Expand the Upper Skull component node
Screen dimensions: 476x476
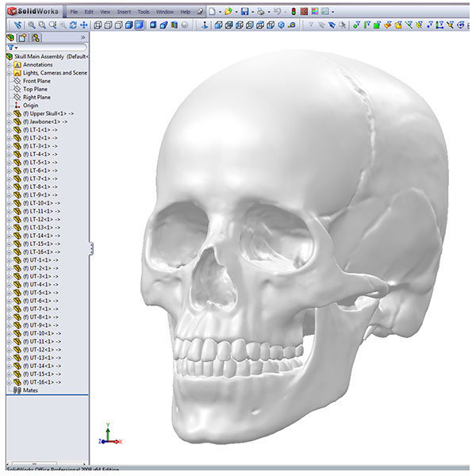click(9, 113)
